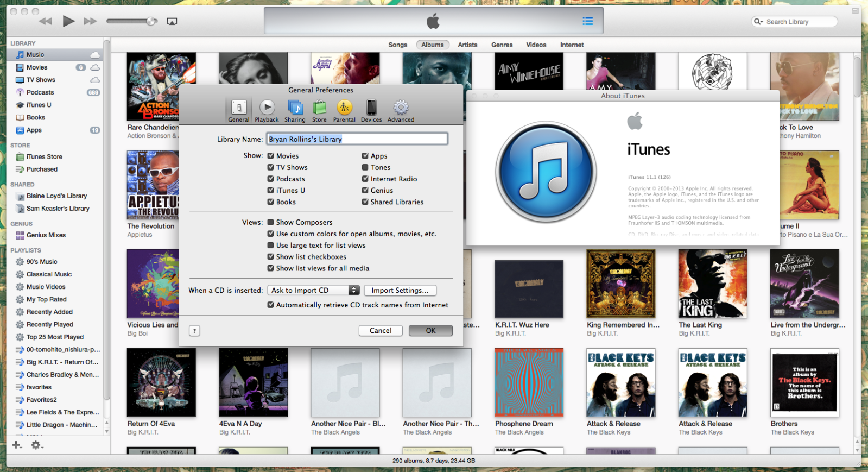
Task: Skip to previous track with rewind button
Action: [x=46, y=21]
